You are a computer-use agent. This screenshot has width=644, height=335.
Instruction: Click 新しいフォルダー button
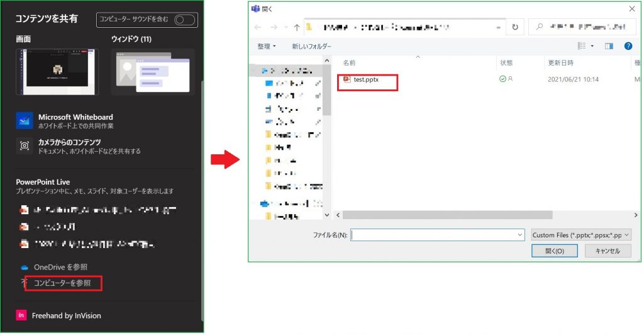click(x=311, y=47)
